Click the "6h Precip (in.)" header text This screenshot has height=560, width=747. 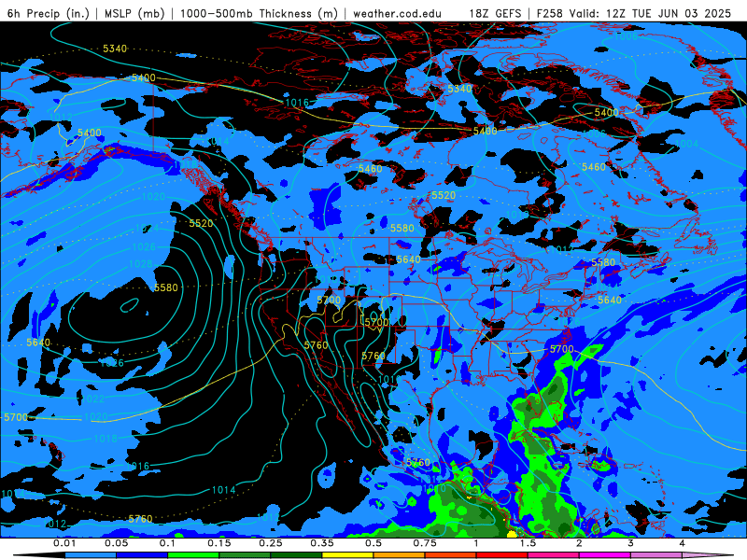(49, 13)
